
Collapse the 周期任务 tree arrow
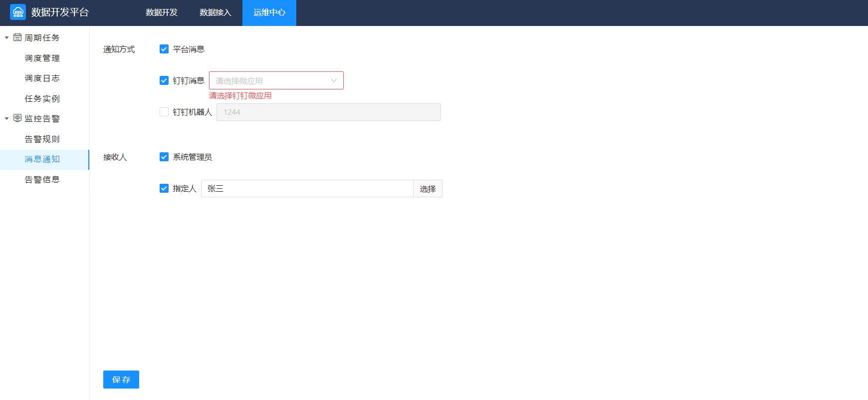pos(6,37)
